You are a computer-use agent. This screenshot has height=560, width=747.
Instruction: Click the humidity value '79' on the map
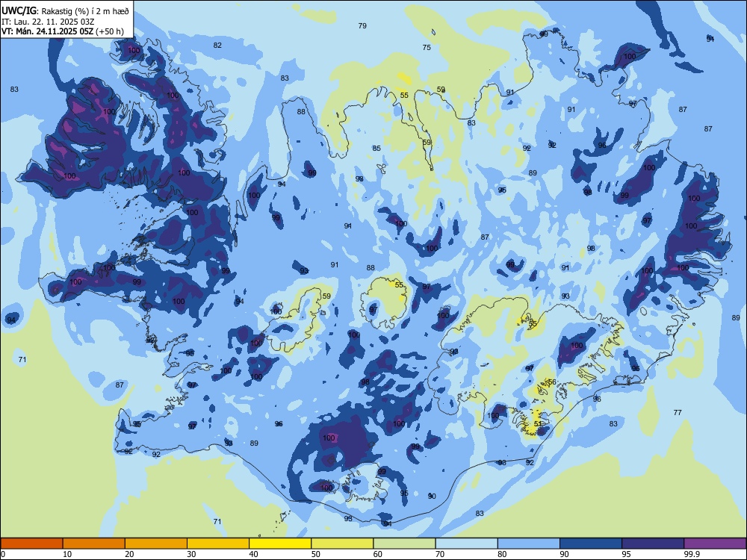(362, 25)
